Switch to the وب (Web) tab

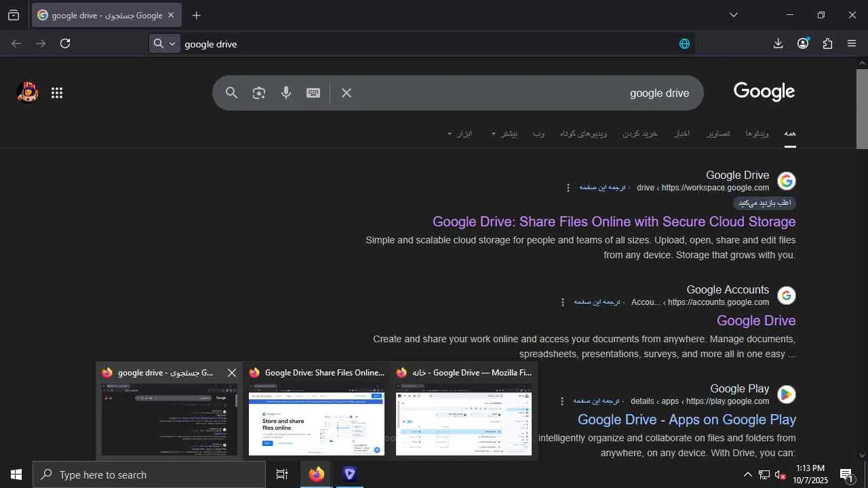click(538, 134)
